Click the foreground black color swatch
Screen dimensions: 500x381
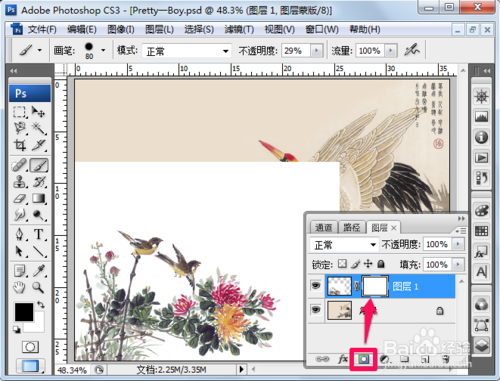tap(24, 312)
